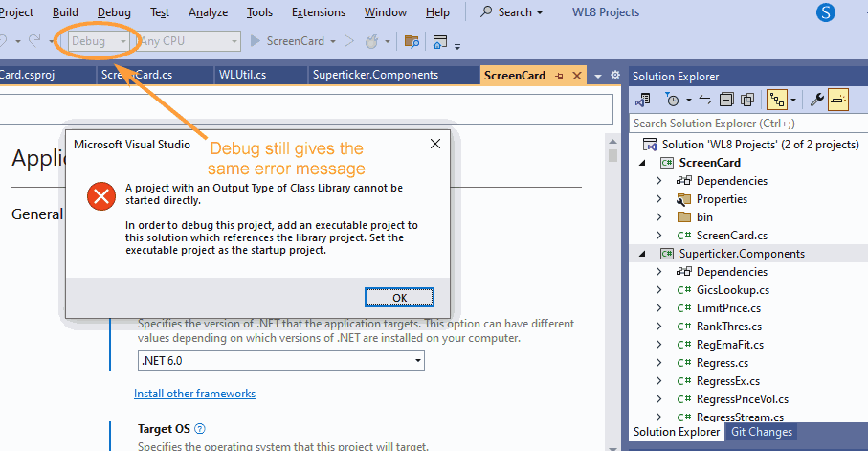The image size is (868, 451).
Task: Switch to the ScreenCard.cs tab
Action: pyautogui.click(x=137, y=75)
